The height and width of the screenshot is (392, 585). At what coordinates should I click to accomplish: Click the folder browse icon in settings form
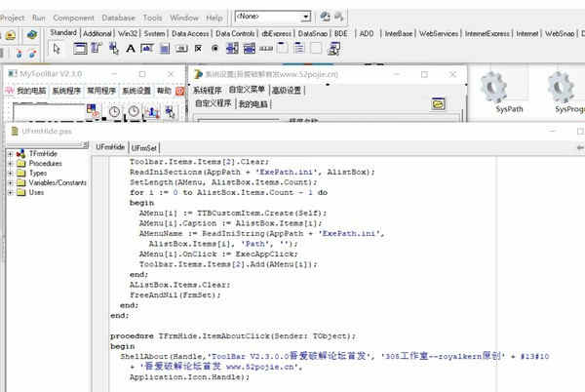point(438,103)
